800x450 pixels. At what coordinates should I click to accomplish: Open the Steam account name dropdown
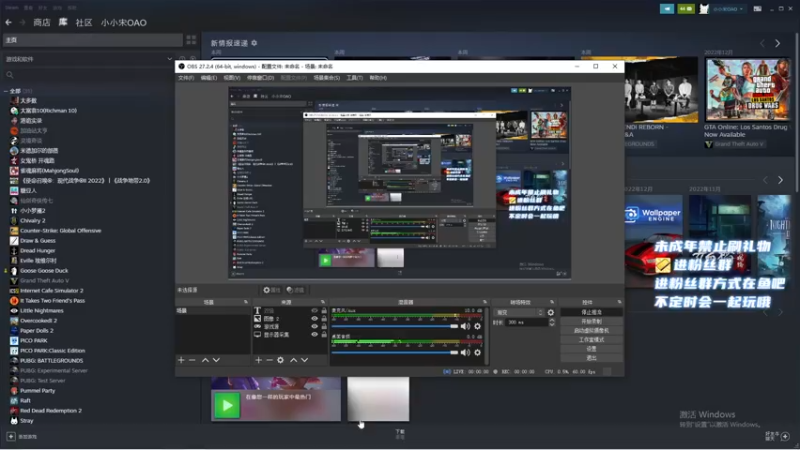pyautogui.click(x=728, y=9)
